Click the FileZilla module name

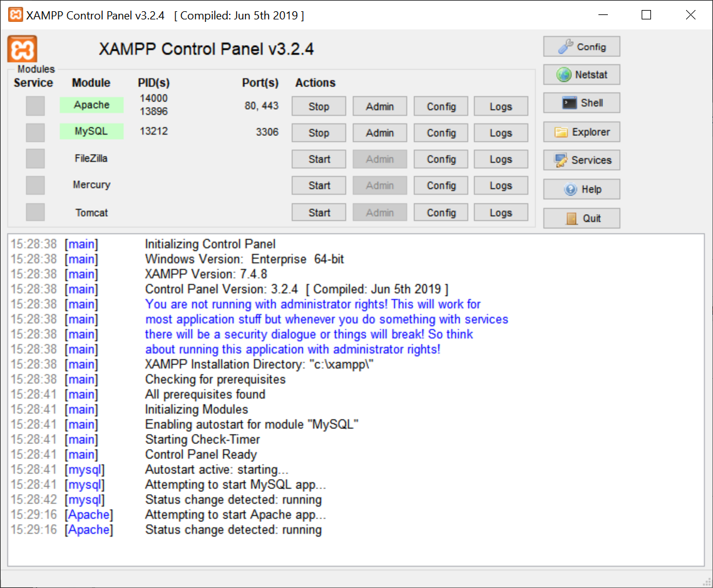[91, 158]
